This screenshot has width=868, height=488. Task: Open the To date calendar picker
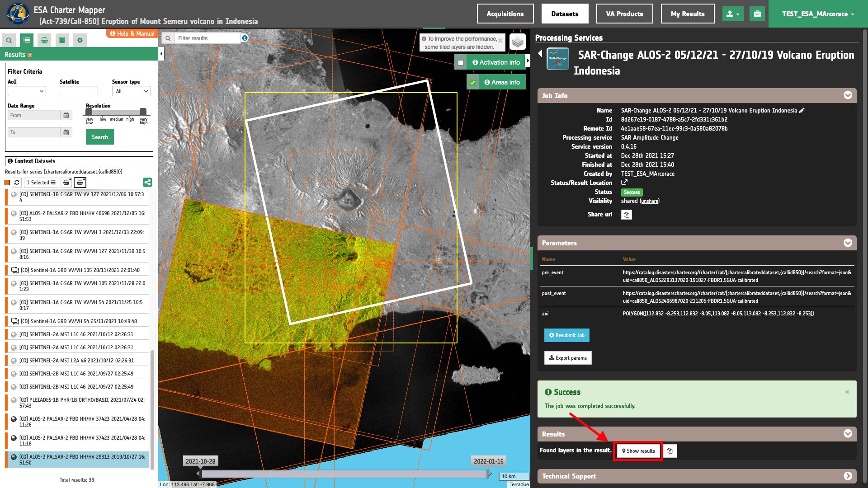tap(66, 132)
